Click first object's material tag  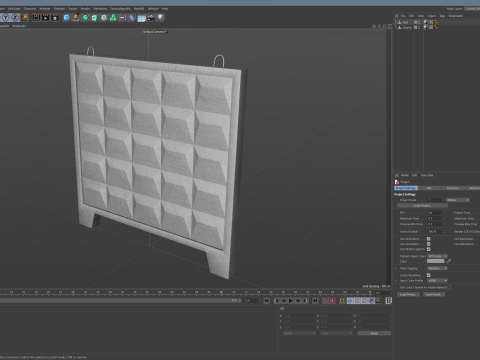[x=426, y=22]
